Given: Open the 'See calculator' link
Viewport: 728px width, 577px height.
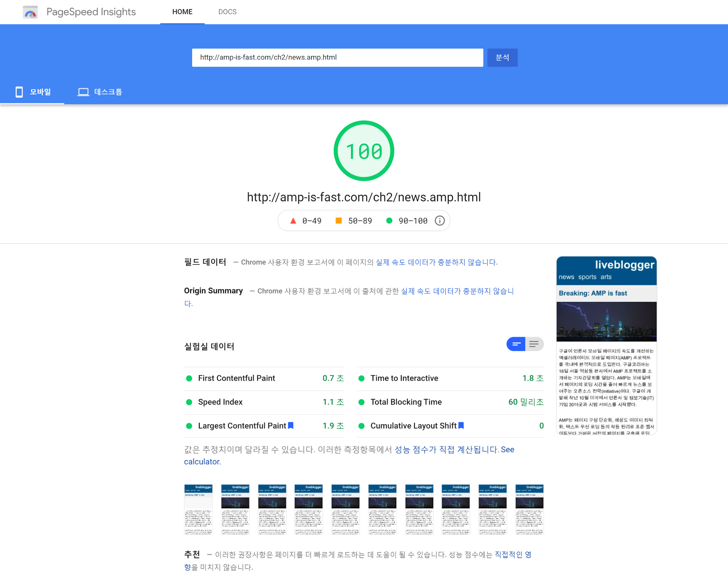Looking at the screenshot, I should [x=507, y=450].
